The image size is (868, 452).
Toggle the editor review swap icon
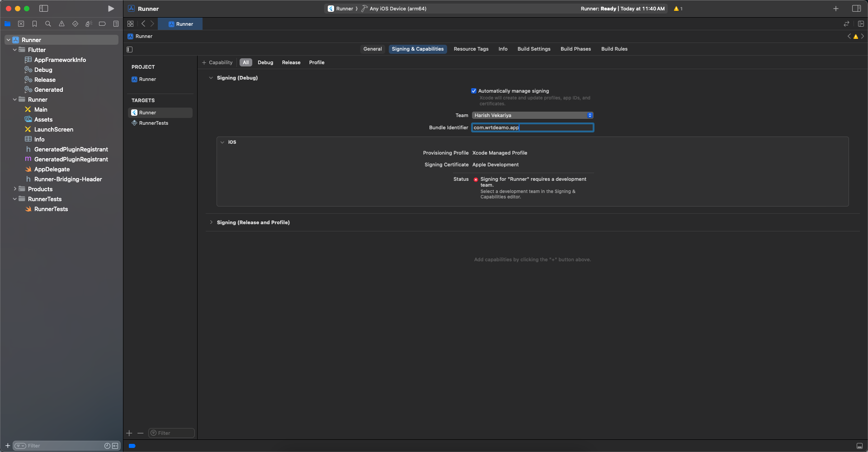tap(846, 24)
